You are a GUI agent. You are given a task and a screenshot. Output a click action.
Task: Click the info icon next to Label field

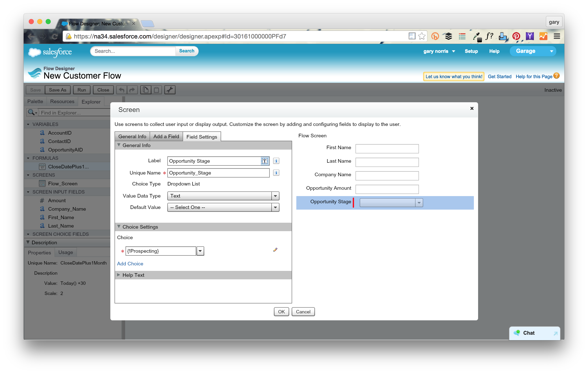click(x=276, y=161)
